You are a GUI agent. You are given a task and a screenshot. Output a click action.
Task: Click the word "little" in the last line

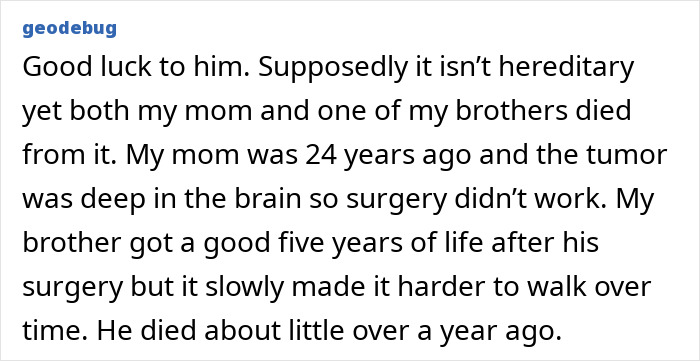[x=316, y=331]
